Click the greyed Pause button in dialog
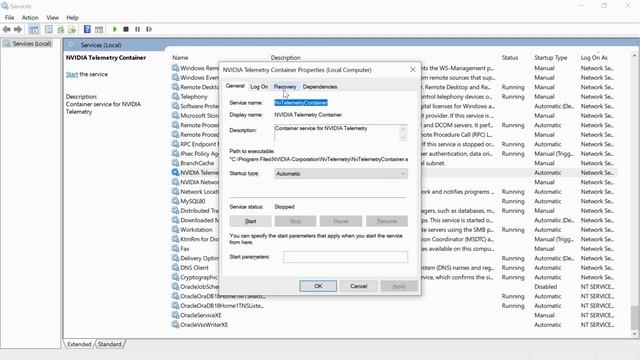This screenshot has width=640, height=360. [x=341, y=221]
